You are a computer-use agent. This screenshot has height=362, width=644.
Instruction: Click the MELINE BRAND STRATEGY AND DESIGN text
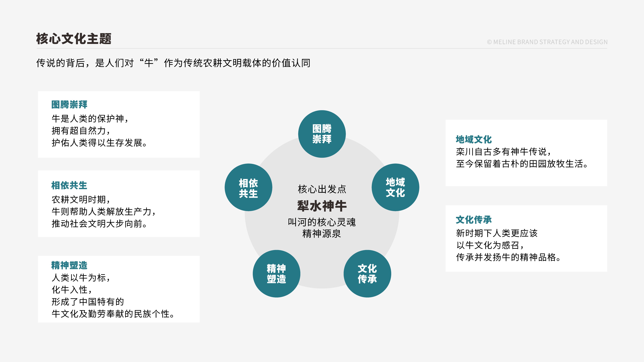[547, 42]
